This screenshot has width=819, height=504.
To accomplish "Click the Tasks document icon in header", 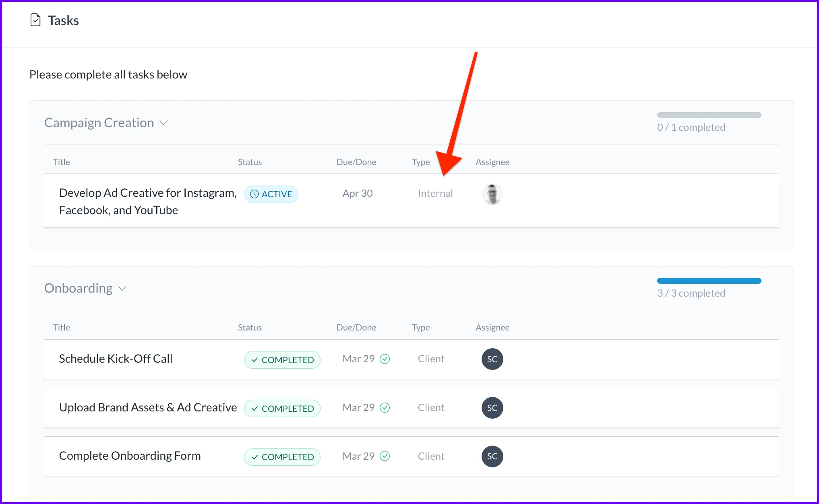I will (35, 20).
